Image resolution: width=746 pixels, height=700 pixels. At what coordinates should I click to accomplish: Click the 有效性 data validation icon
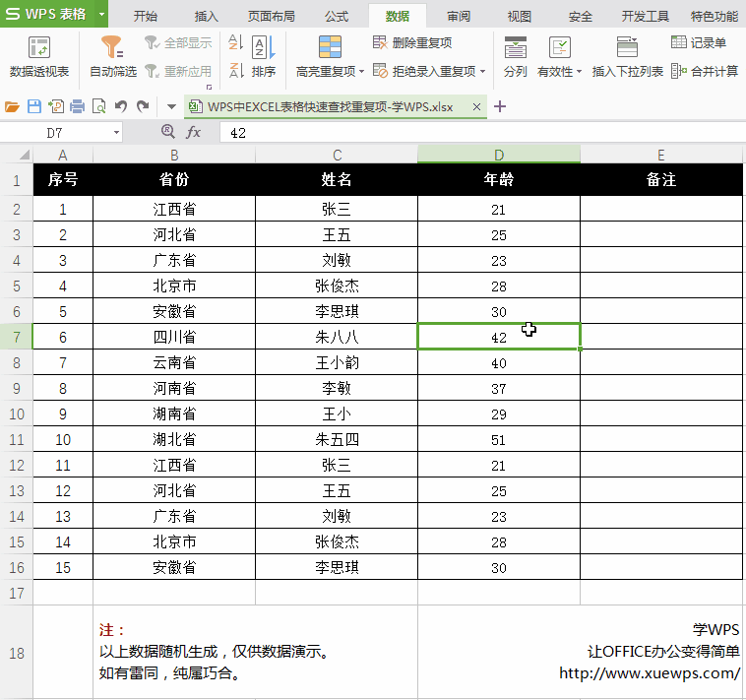pyautogui.click(x=559, y=47)
